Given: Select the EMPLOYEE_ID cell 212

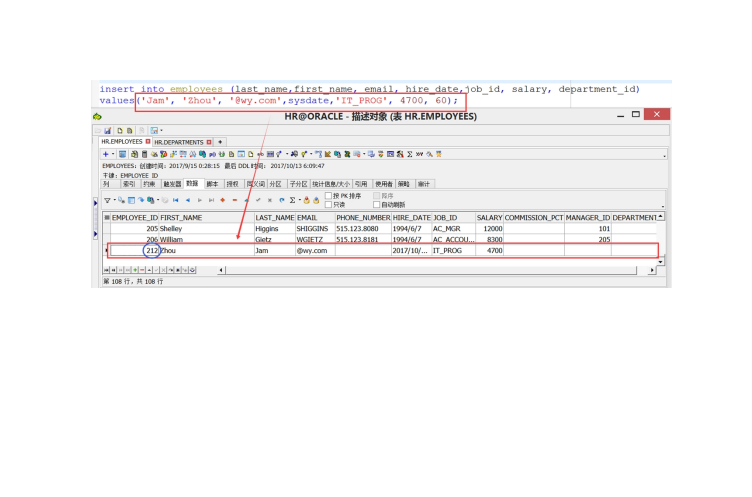Looking at the screenshot, I should (135, 250).
